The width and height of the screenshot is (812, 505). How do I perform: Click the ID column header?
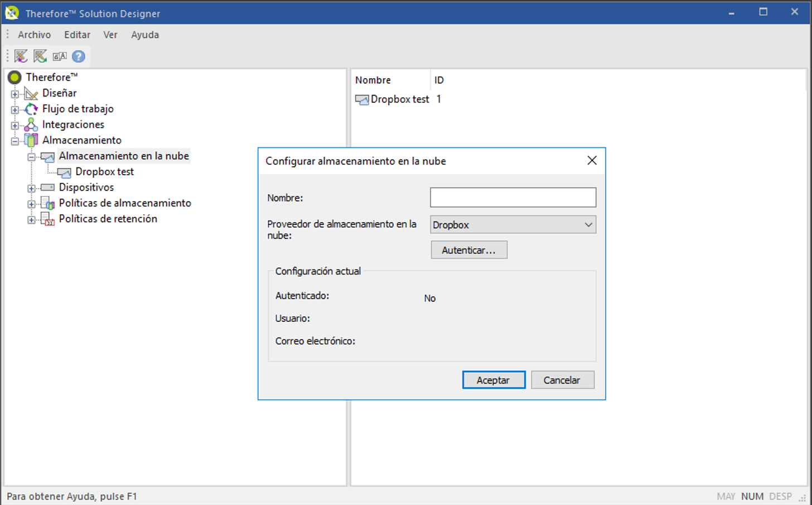coord(439,80)
